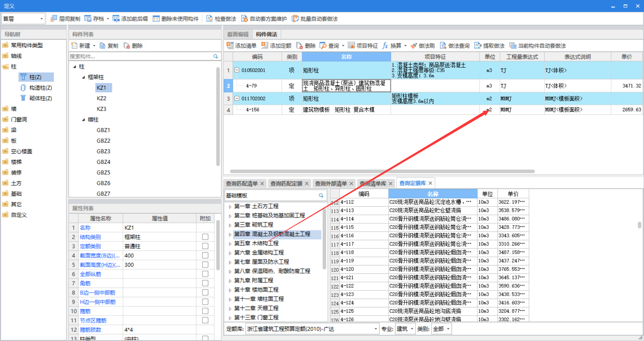The image size is (644, 341).
Task: Tick the 角筋 附加 checkbox
Action: pyautogui.click(x=205, y=283)
